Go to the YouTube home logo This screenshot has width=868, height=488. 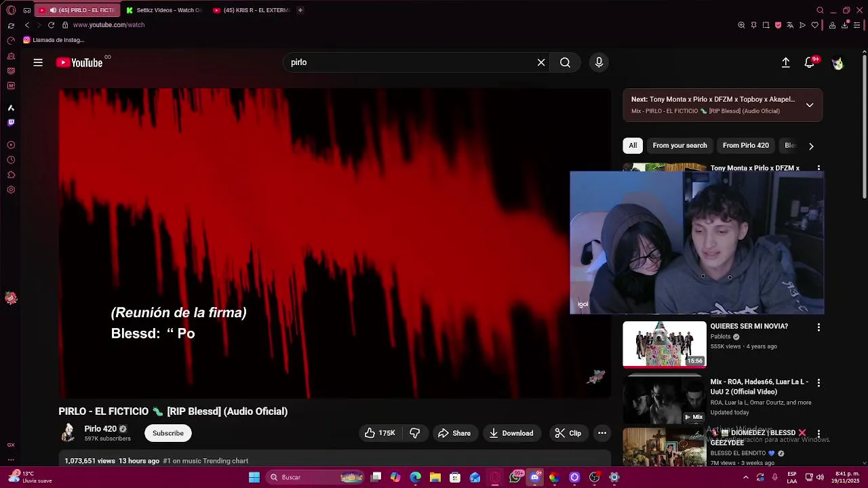(79, 62)
